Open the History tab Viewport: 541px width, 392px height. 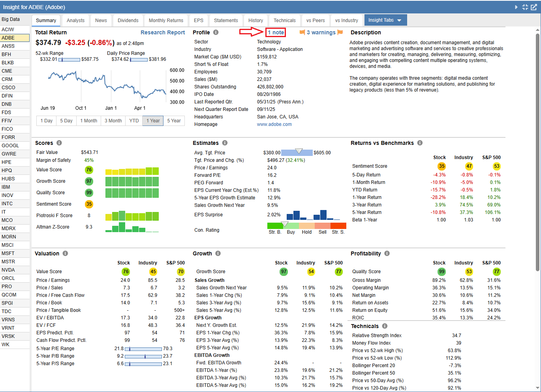pos(255,21)
